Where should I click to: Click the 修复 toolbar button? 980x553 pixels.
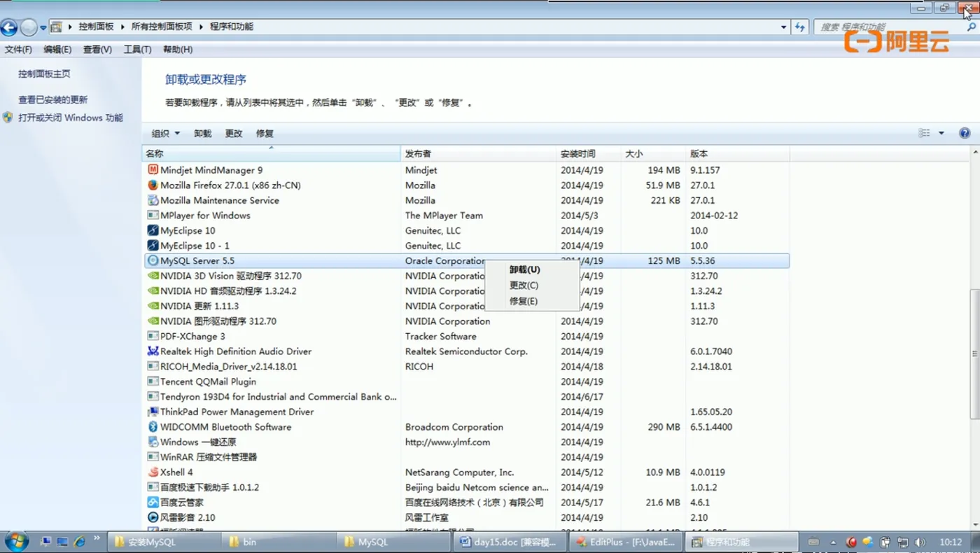click(x=265, y=133)
